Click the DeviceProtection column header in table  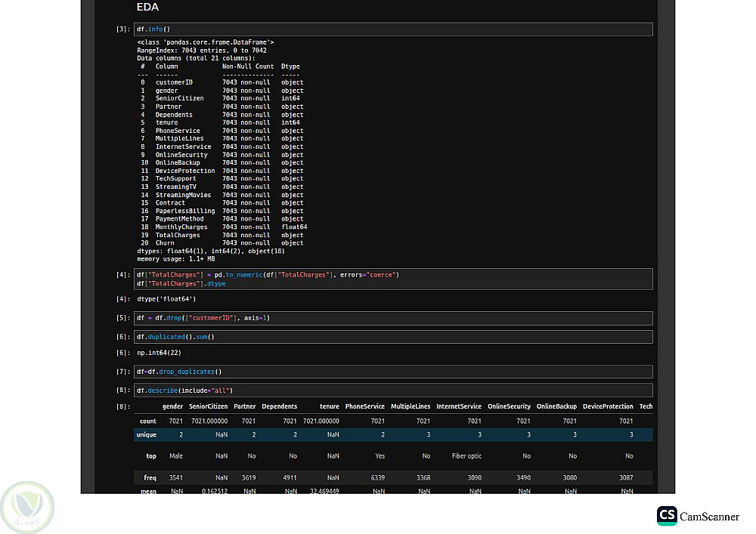coord(608,406)
